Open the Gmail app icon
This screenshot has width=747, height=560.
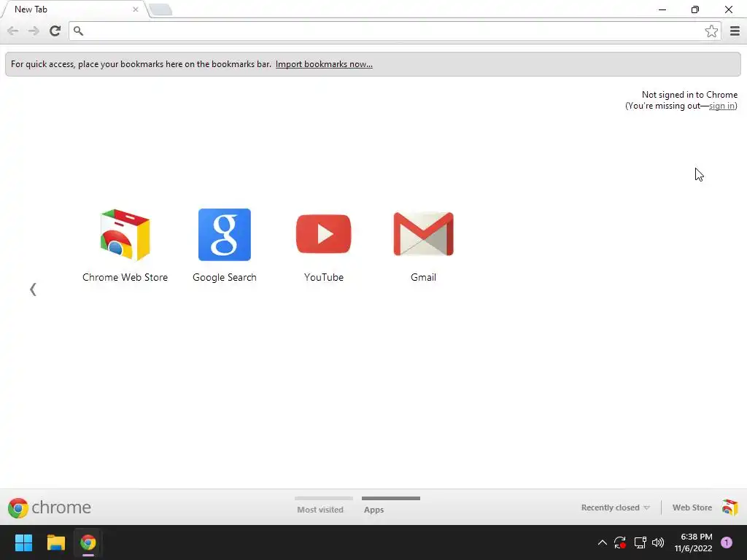[424, 234]
